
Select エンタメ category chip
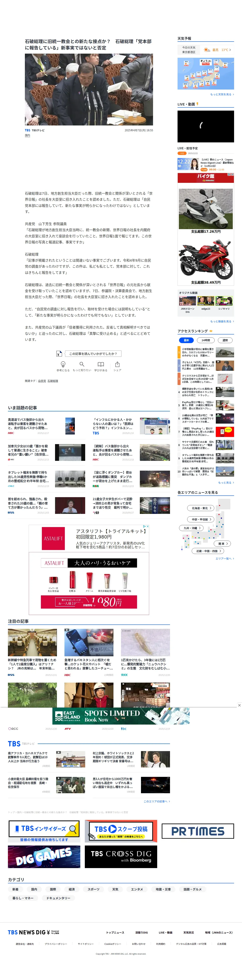pyautogui.click(x=137, y=889)
